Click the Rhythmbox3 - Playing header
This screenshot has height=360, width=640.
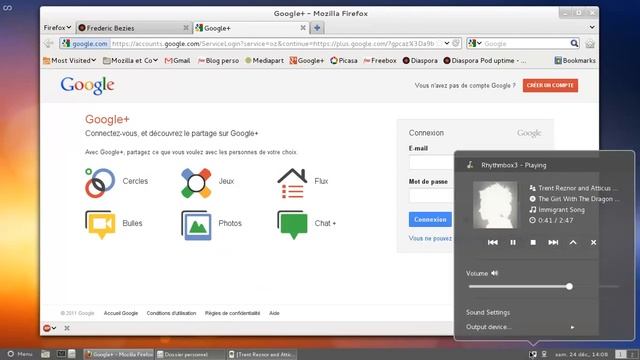[x=513, y=165]
